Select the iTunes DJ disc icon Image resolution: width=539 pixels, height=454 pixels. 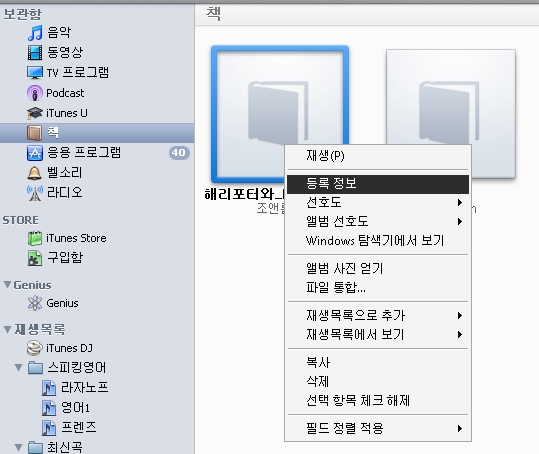click(34, 348)
